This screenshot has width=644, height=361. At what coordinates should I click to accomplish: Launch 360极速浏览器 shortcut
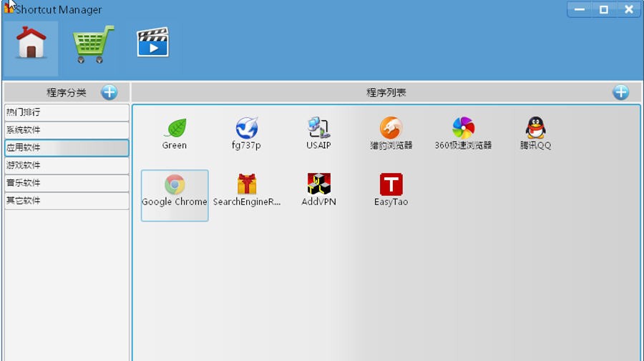click(463, 134)
